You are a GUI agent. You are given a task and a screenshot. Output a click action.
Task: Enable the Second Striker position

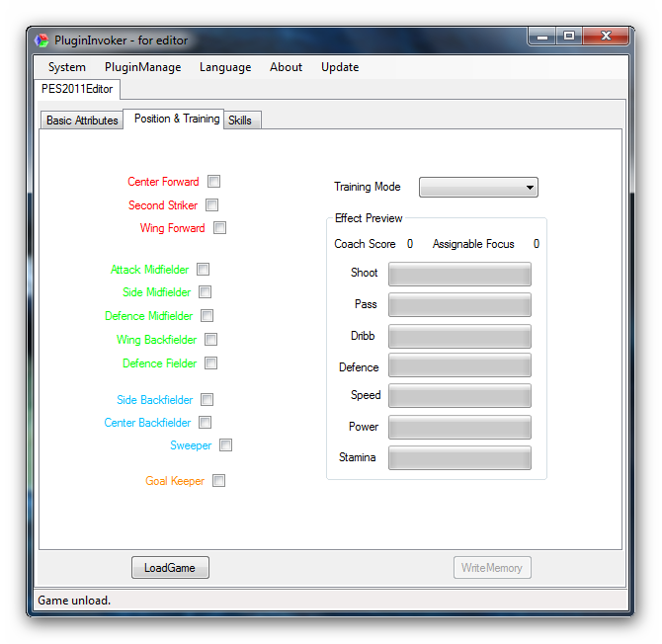[x=212, y=205]
